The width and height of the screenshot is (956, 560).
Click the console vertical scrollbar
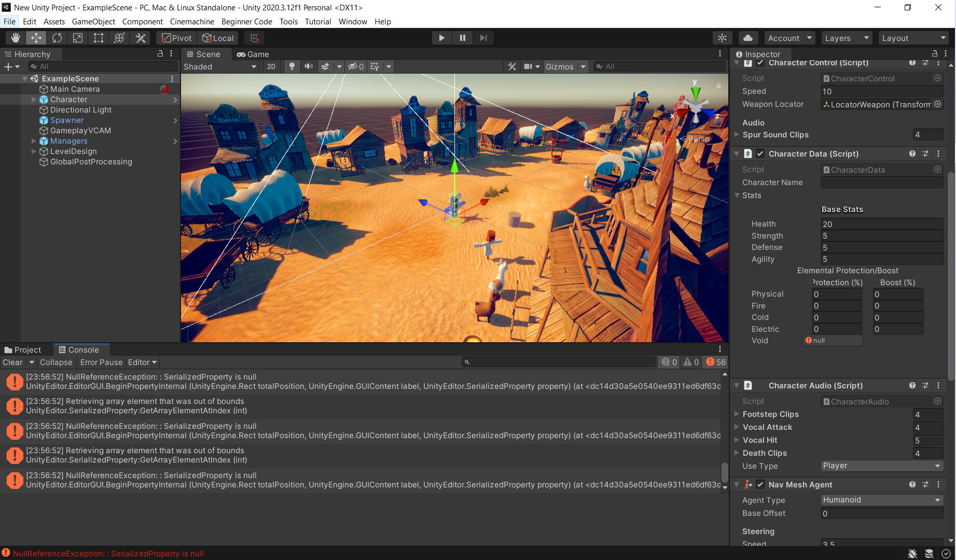(x=725, y=472)
